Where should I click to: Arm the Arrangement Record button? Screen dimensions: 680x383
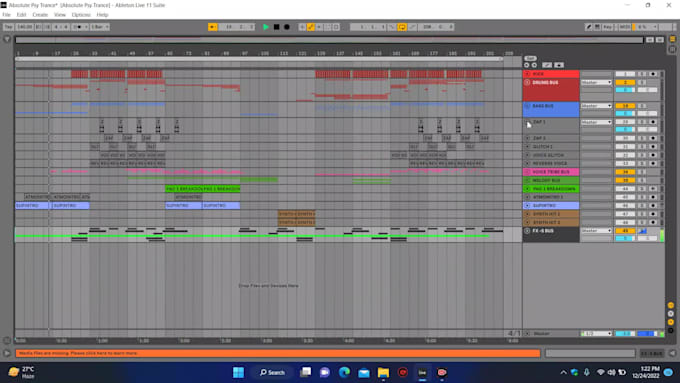pyautogui.click(x=287, y=27)
